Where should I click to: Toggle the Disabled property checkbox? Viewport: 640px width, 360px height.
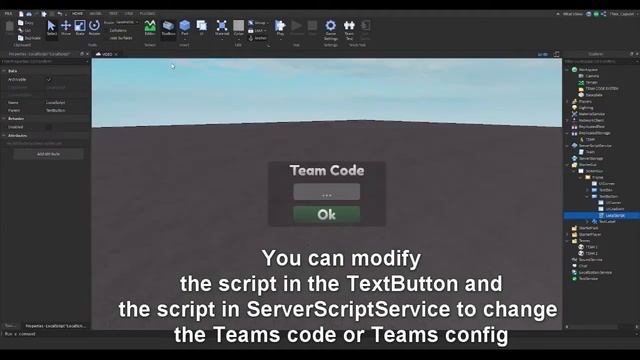click(x=49, y=127)
